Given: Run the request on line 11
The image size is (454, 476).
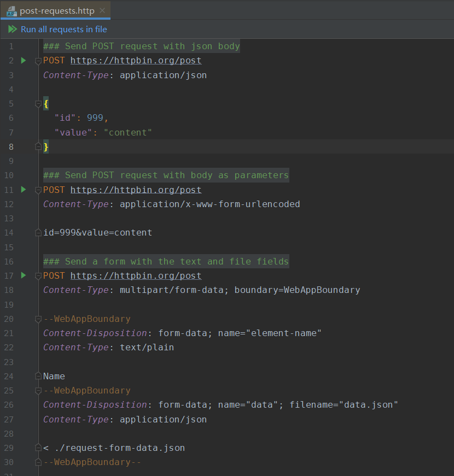Looking at the screenshot, I should click(x=24, y=190).
